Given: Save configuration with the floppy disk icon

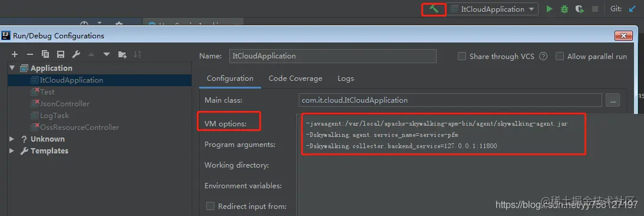Looking at the screenshot, I should click(60, 54).
